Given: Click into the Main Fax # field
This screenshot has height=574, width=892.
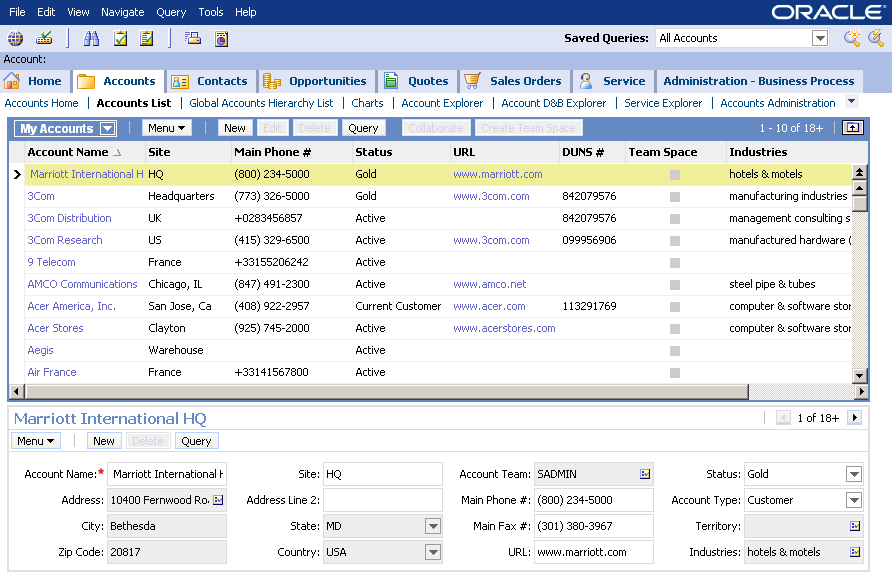Looking at the screenshot, I should [594, 526].
